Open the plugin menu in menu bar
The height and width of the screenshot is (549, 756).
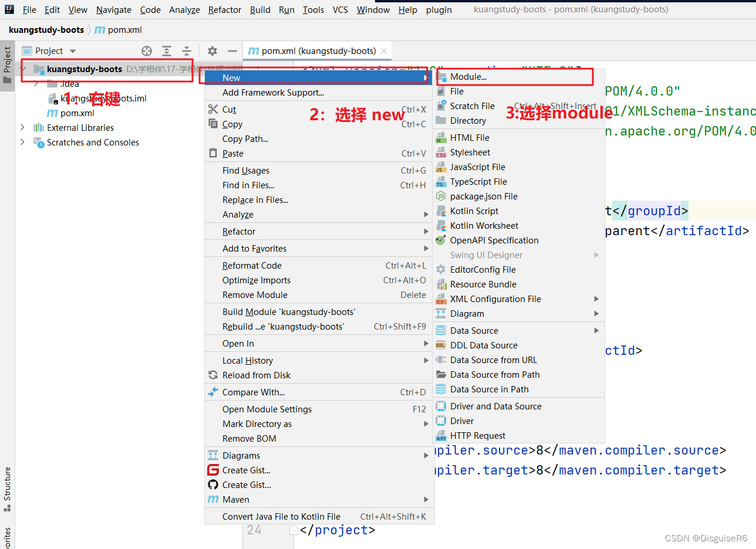tap(438, 9)
